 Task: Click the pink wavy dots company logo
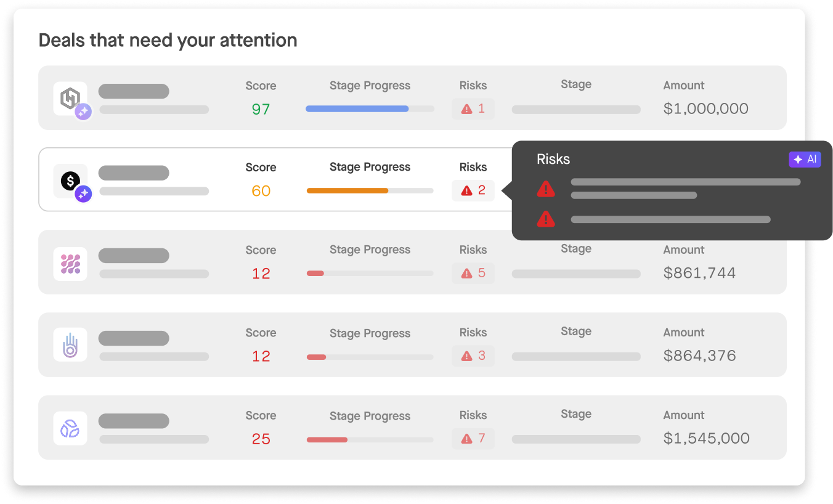[x=70, y=264]
